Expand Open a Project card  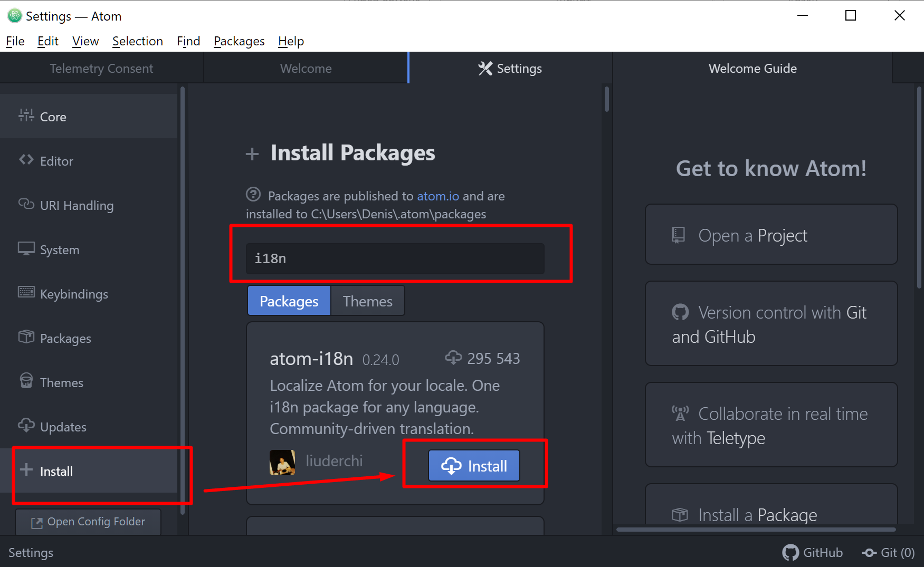point(771,235)
